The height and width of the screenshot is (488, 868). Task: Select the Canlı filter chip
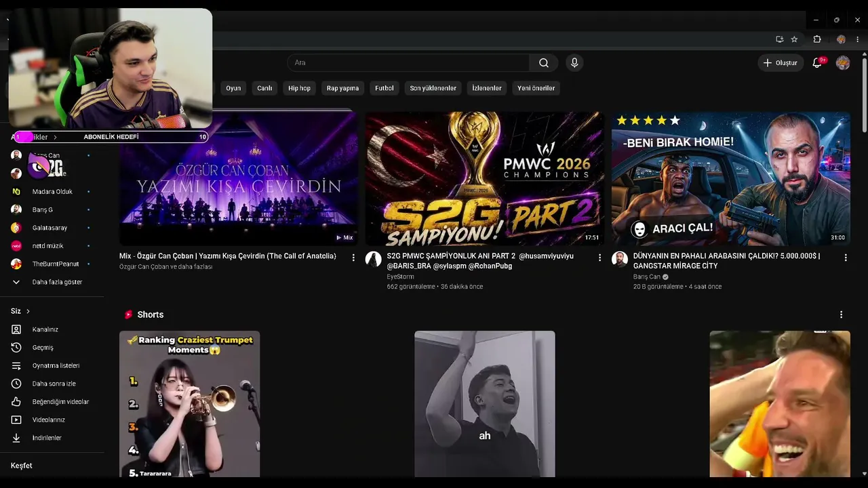(264, 88)
